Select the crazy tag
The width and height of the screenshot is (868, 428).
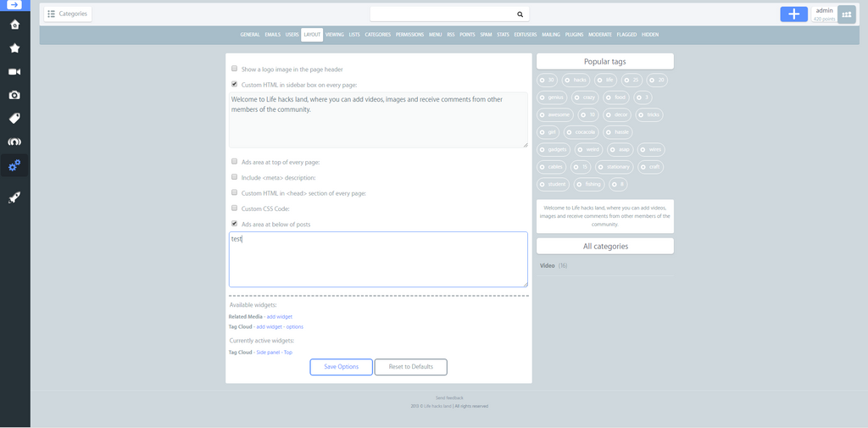[x=585, y=97]
